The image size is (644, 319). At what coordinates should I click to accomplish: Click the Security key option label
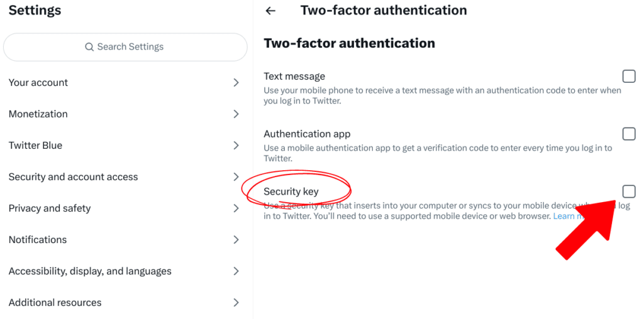pos(291,192)
